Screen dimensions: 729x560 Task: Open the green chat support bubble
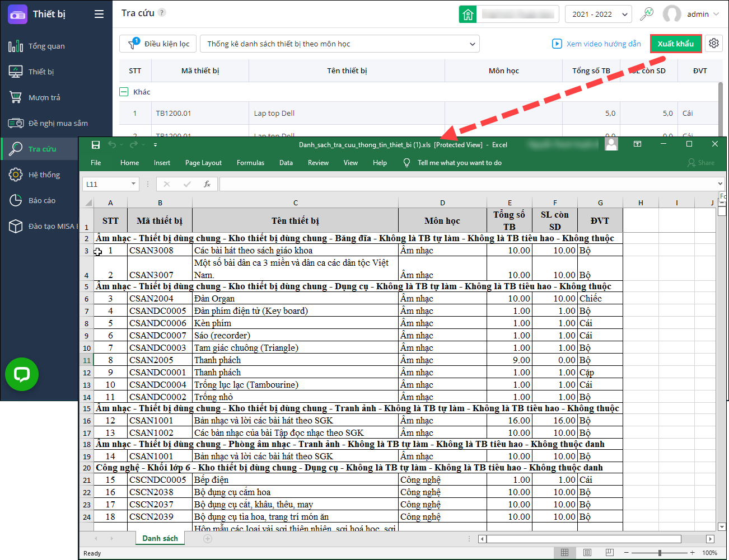click(22, 374)
